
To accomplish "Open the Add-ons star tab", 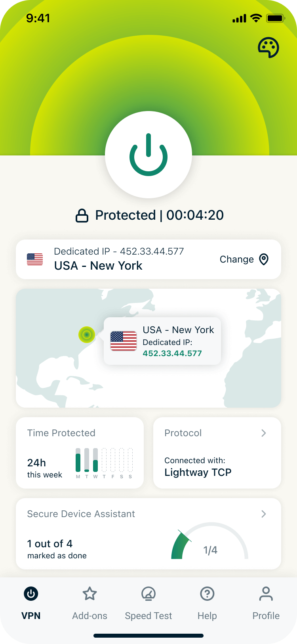I will 90,594.
